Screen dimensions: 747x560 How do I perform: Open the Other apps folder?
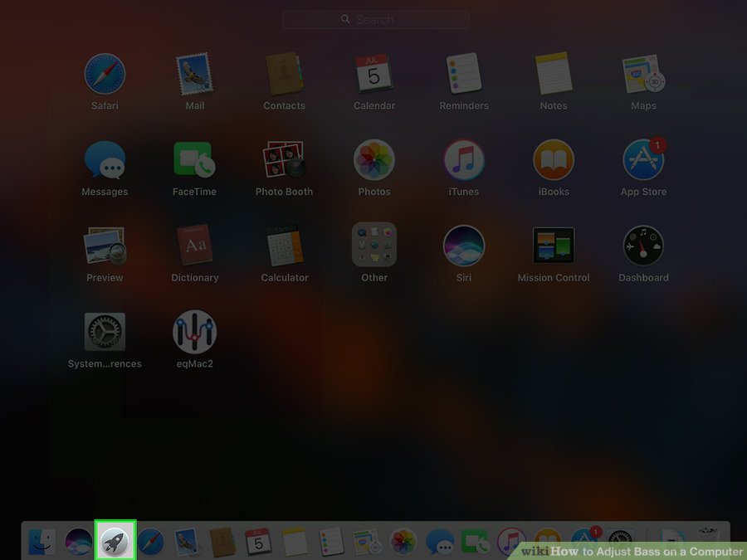tap(374, 245)
